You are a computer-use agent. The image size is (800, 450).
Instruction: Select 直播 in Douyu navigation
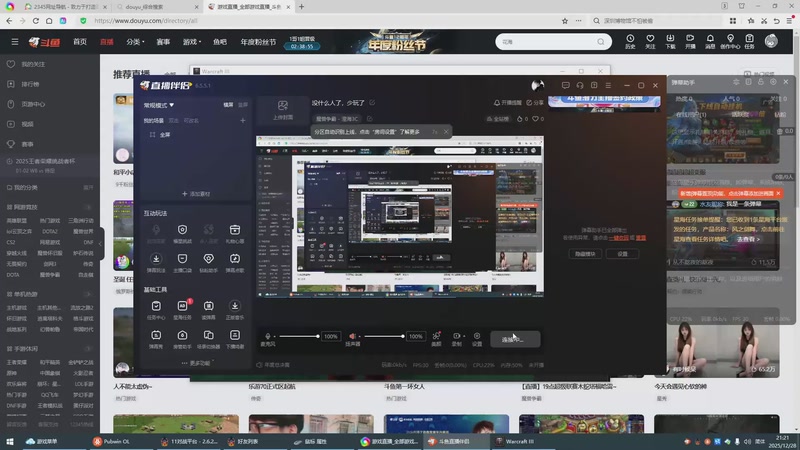point(107,42)
